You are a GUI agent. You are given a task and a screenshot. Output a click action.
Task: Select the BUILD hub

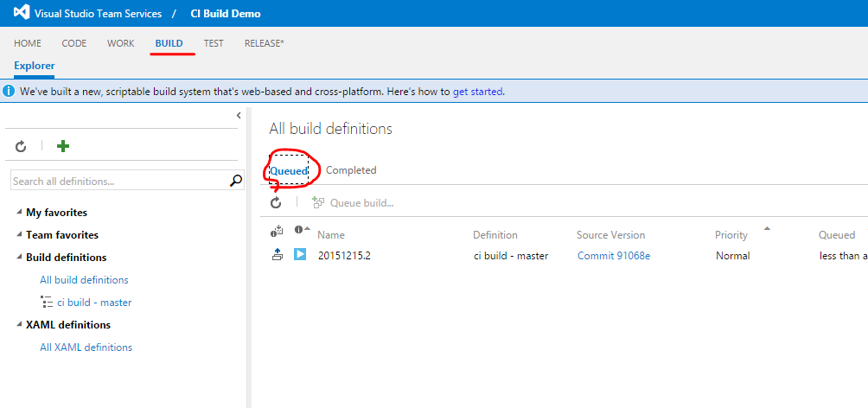coord(169,43)
